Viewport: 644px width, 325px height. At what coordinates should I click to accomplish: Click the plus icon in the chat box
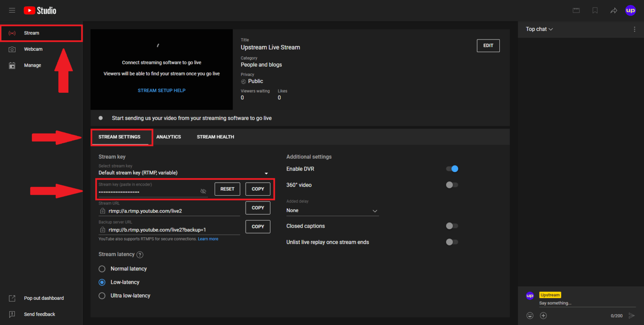tap(543, 315)
